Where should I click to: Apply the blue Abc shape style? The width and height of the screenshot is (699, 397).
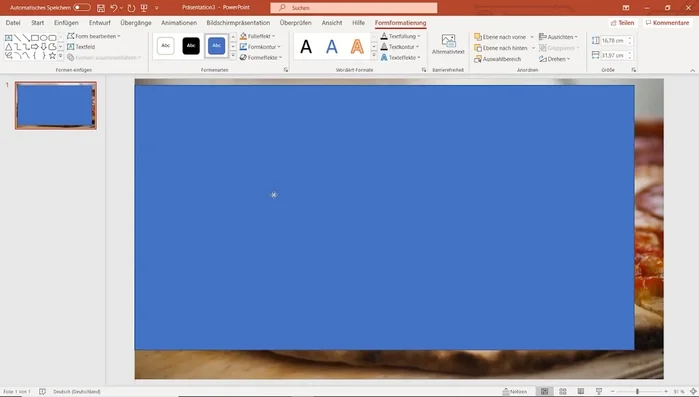pyautogui.click(x=217, y=45)
